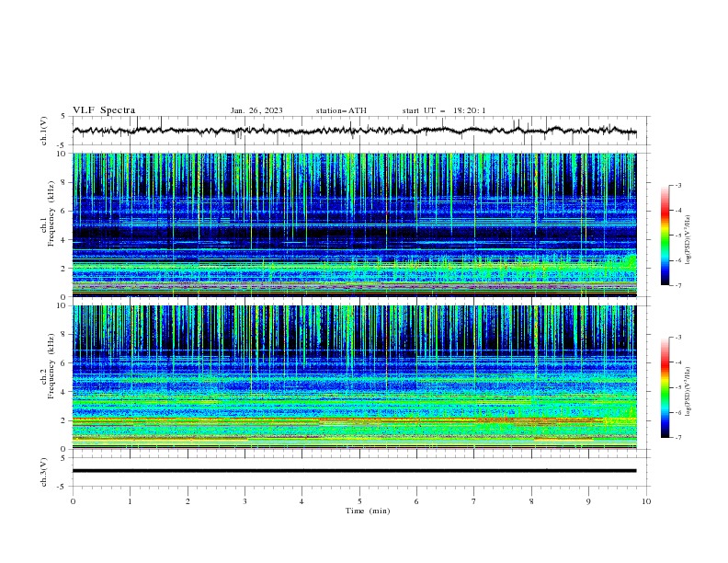Click the "10" tick label on the time axis
Screen dimensions: 728x563
[x=646, y=501]
